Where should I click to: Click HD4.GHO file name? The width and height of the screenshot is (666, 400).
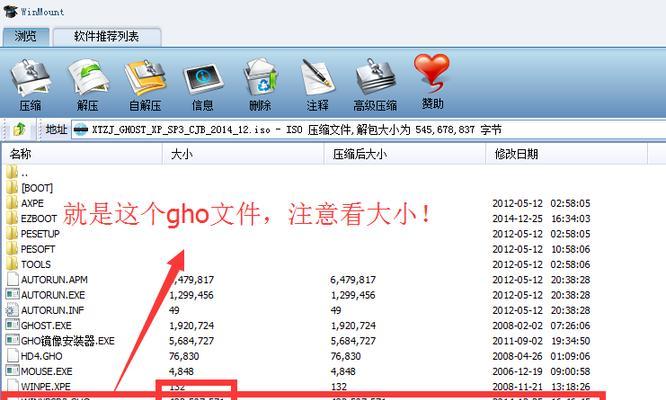[x=42, y=356]
